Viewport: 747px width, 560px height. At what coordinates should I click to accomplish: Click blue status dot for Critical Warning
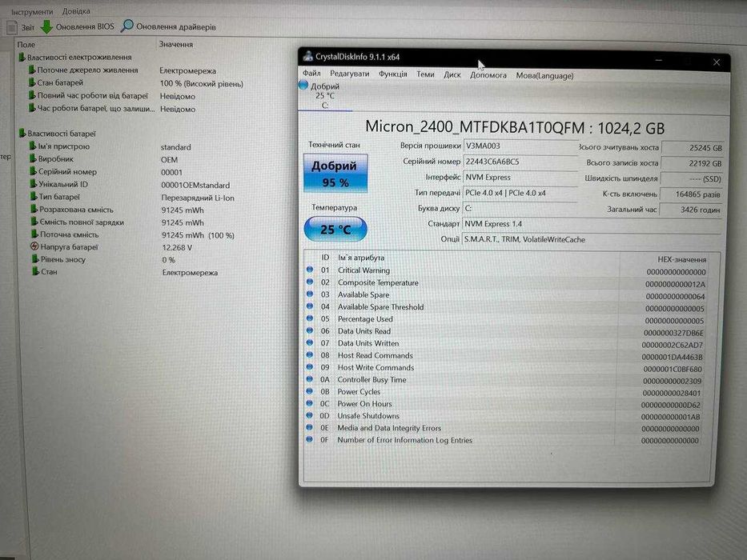pos(310,270)
